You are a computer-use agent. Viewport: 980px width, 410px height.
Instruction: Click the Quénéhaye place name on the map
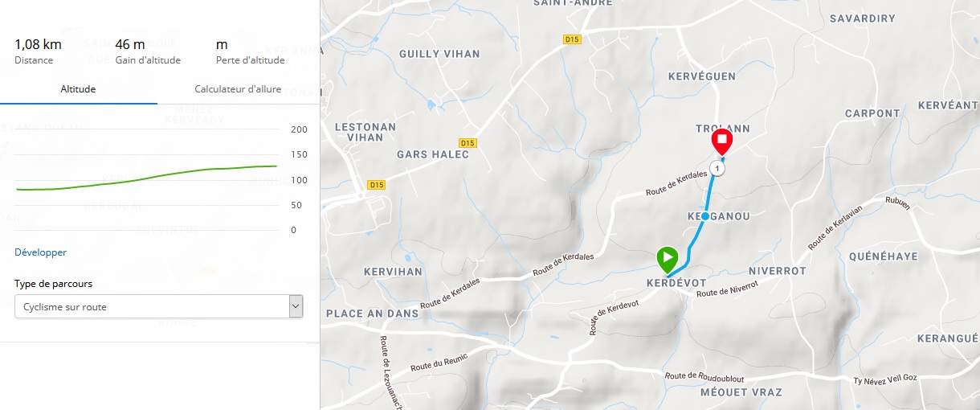tap(884, 256)
